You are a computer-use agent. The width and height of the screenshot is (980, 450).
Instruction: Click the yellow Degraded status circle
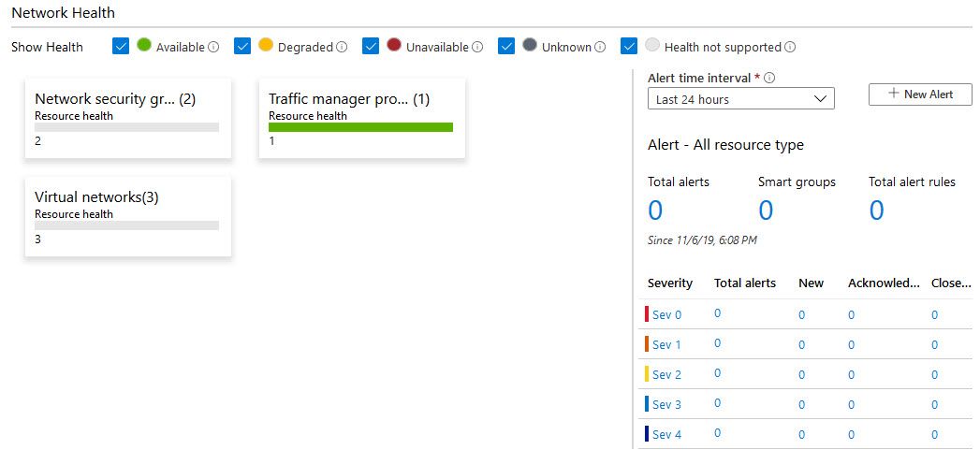[266, 45]
